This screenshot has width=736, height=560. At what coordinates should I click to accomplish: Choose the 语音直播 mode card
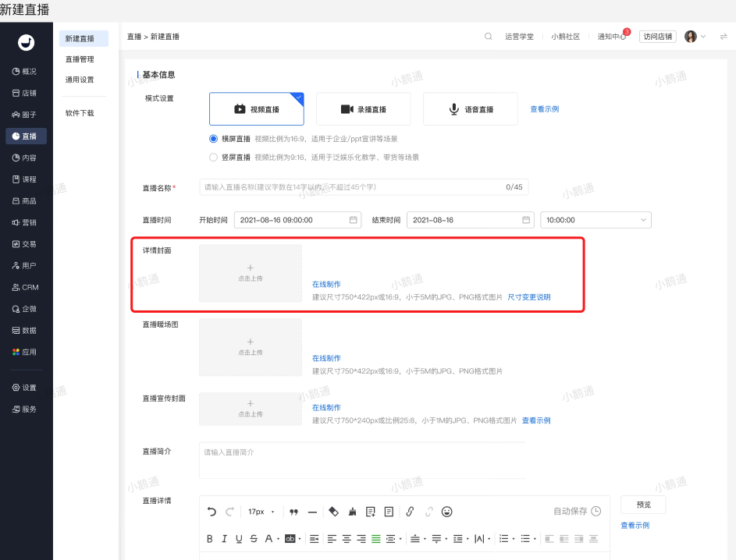tap(471, 109)
